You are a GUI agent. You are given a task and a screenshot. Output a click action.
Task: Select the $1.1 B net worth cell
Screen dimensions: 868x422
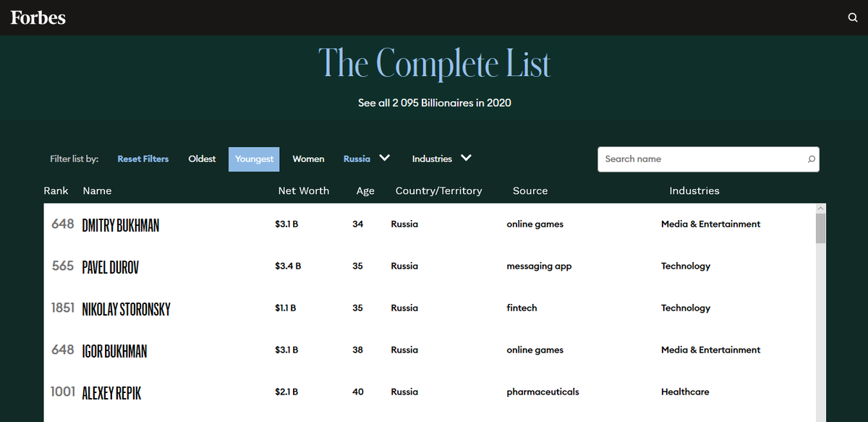coord(286,308)
